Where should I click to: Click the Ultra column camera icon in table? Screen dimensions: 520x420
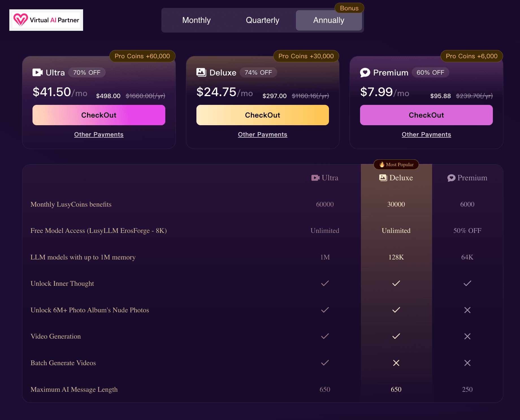click(x=315, y=178)
